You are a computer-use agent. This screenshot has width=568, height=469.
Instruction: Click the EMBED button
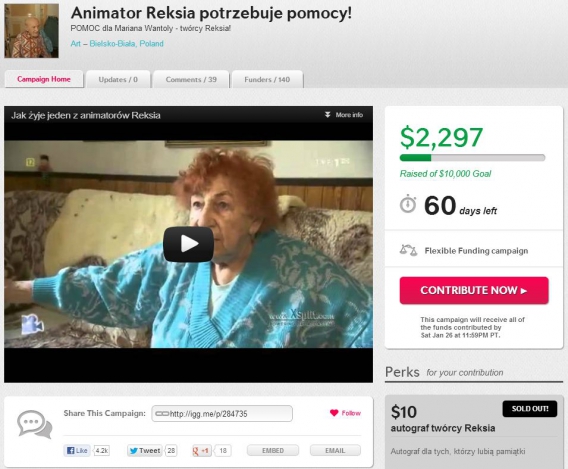[273, 451]
